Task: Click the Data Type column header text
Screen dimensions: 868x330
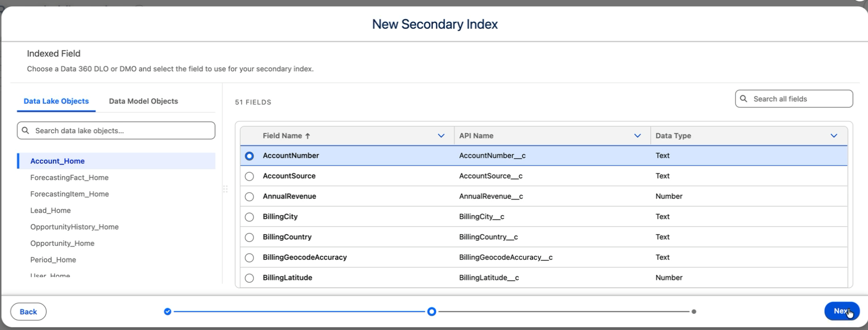Action: [x=673, y=135]
